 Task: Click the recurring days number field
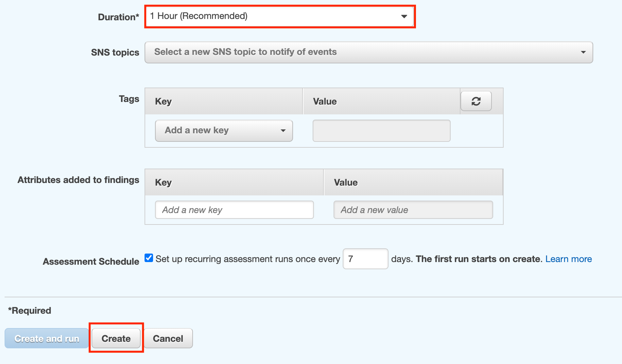click(x=365, y=259)
